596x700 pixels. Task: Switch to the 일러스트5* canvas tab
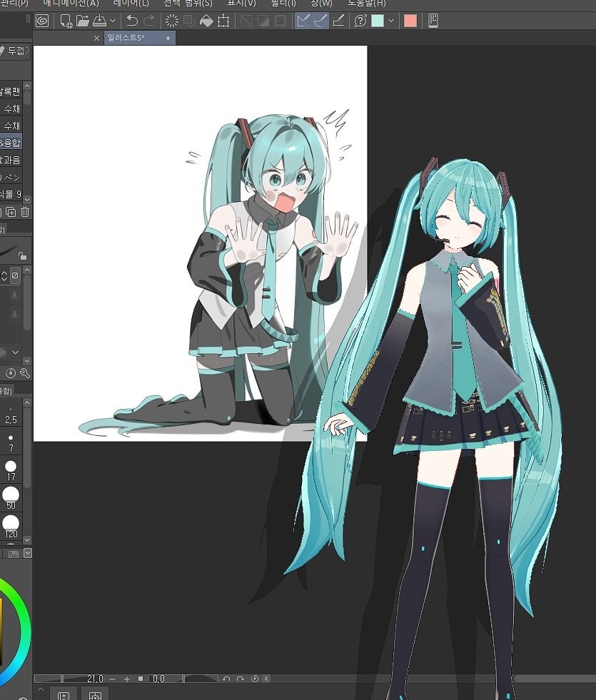139,38
